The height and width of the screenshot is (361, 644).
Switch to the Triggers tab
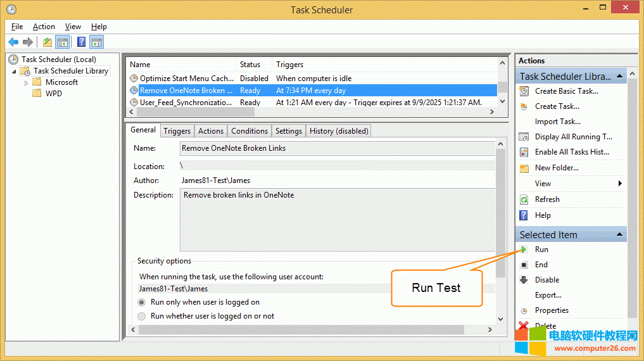click(x=177, y=131)
